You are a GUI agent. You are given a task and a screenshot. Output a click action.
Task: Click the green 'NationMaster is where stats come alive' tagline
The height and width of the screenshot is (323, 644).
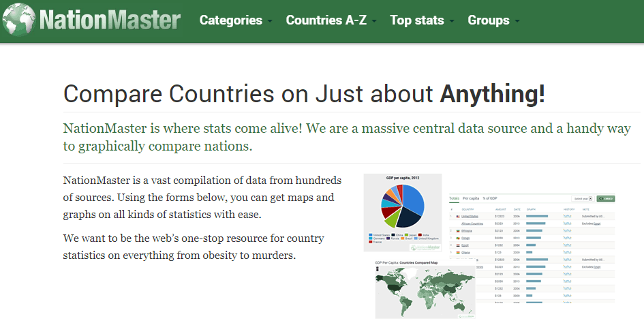(x=347, y=137)
